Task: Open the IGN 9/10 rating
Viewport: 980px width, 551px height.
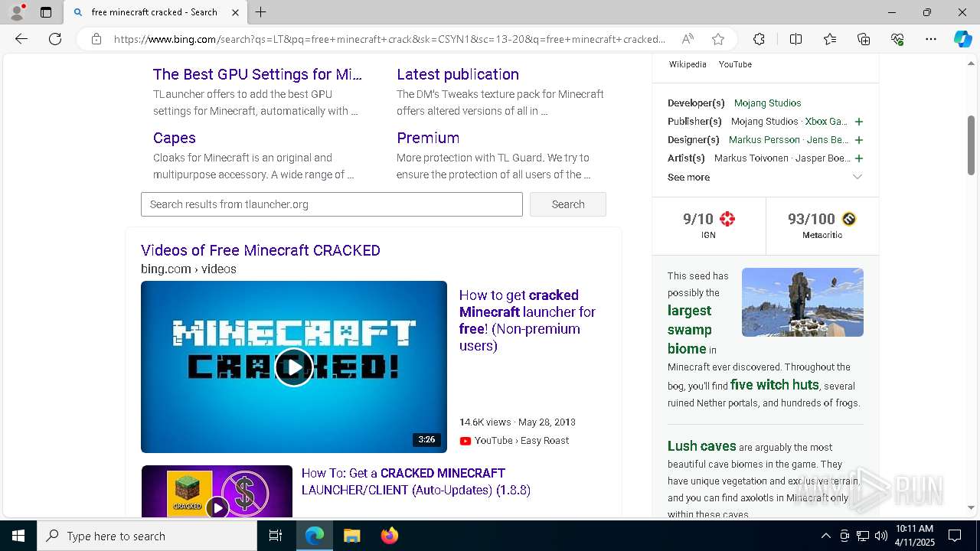Action: 709,225
